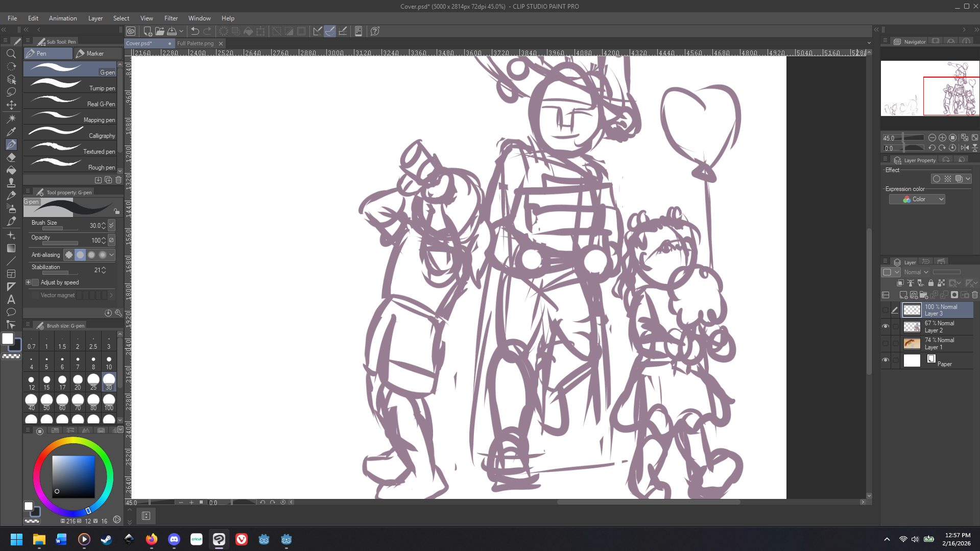Viewport: 980px width, 551px height.
Task: Hide Layer 2 using eye icon
Action: (886, 326)
